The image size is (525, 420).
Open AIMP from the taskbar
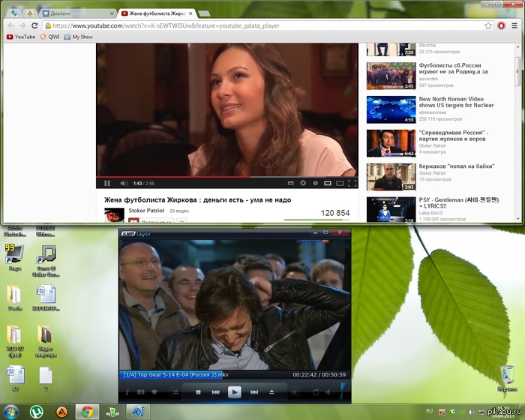click(x=62, y=412)
